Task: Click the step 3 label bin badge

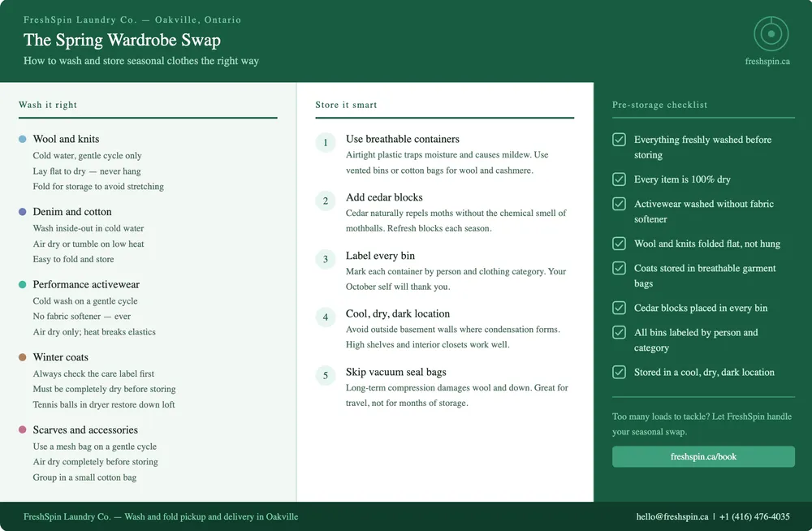Action: [x=325, y=260]
